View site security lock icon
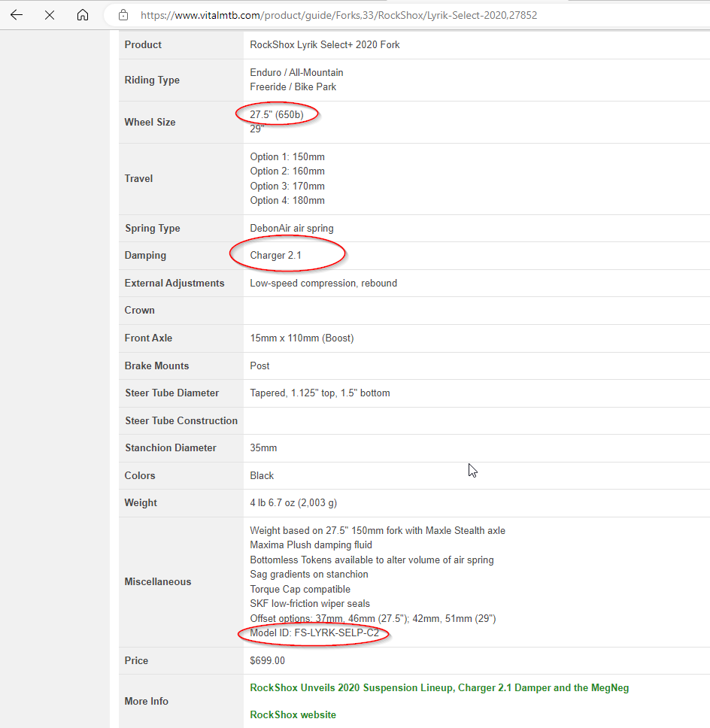The image size is (710, 728). 123,15
